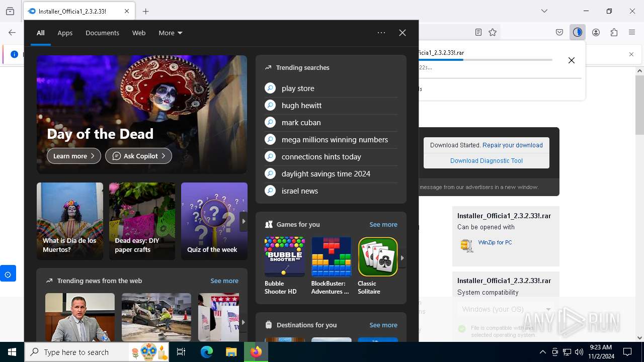Open Classic Solitaire game
The height and width of the screenshot is (362, 644).
point(378,266)
